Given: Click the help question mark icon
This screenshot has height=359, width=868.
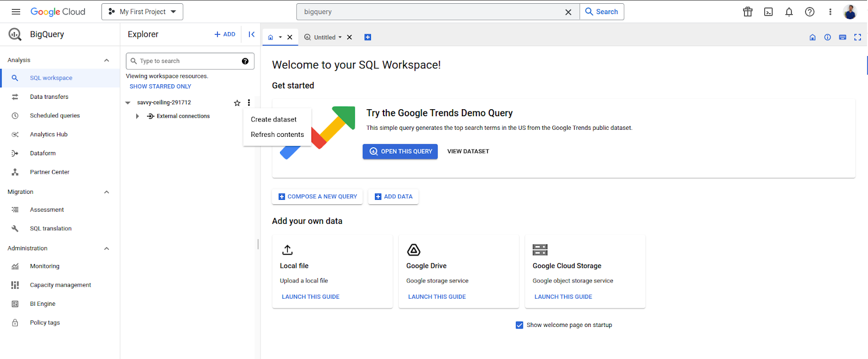Looking at the screenshot, I should tap(809, 12).
